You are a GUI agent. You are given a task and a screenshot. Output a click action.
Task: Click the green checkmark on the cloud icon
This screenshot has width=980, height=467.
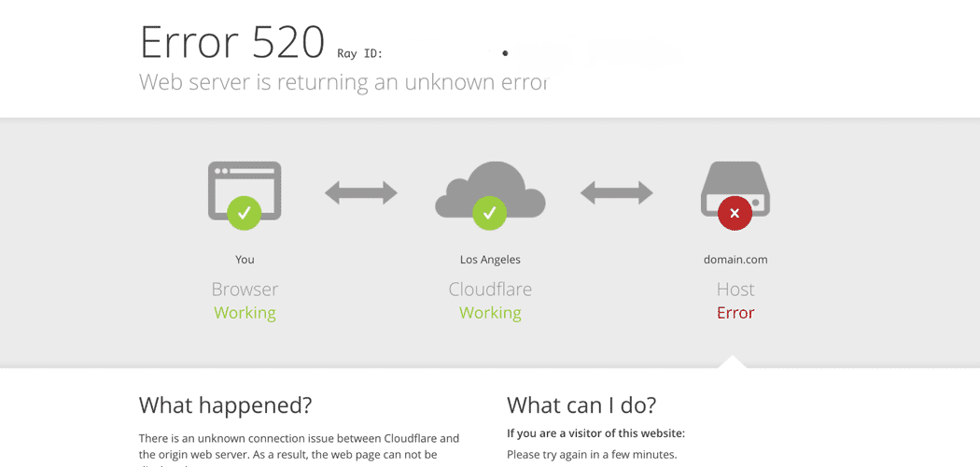(x=490, y=213)
